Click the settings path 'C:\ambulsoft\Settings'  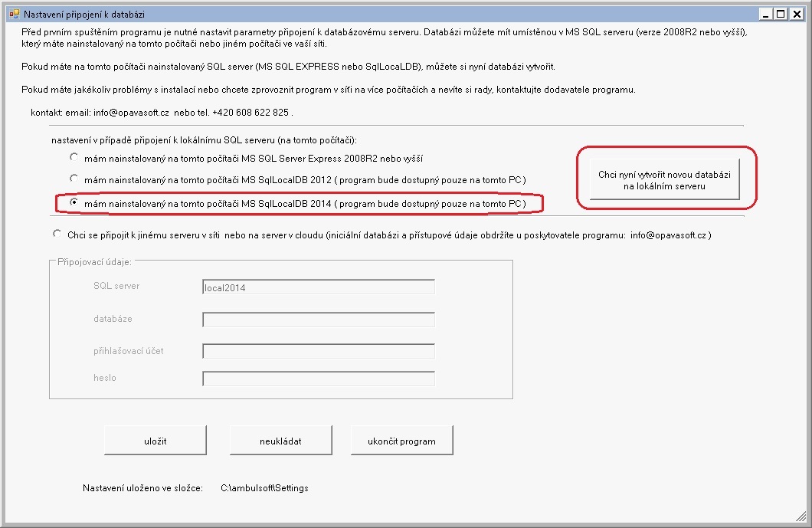tap(264, 487)
